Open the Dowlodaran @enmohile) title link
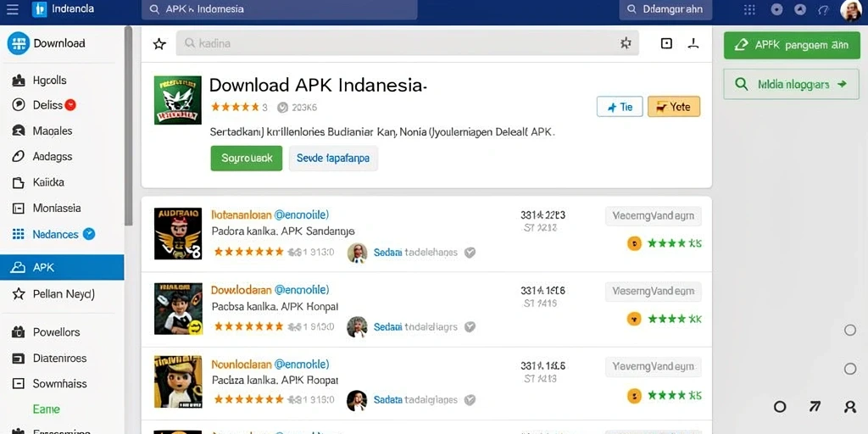 point(270,290)
